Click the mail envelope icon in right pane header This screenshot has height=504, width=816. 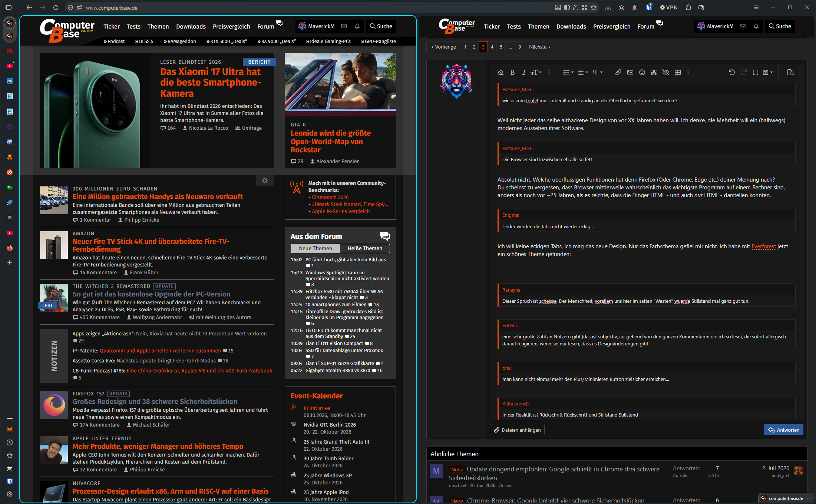(743, 26)
